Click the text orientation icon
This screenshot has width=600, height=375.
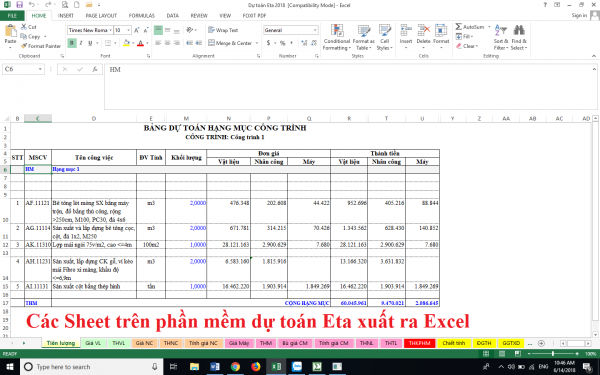click(189, 30)
